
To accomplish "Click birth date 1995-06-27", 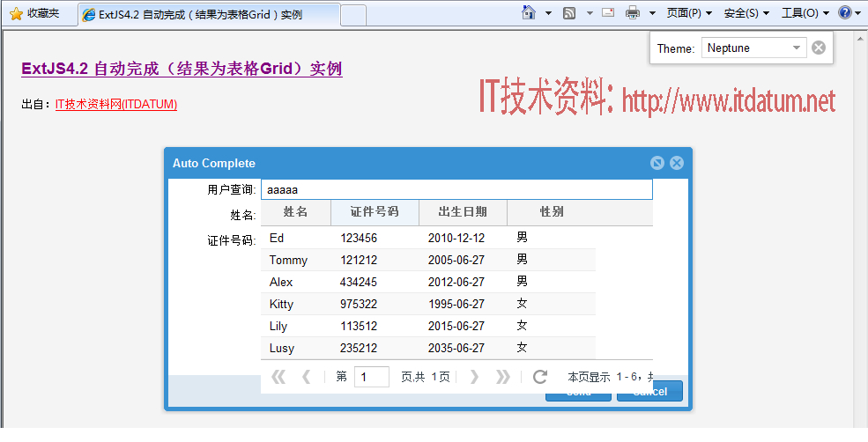I will (x=456, y=305).
